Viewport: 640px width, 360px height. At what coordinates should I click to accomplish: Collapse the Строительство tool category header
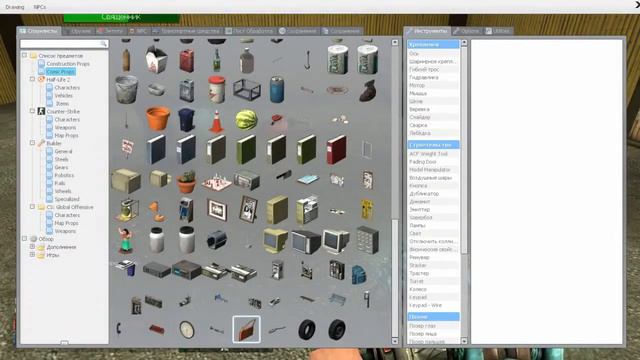(x=433, y=144)
